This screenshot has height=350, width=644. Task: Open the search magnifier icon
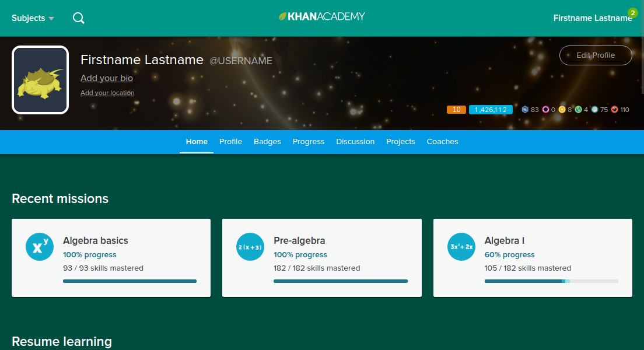pos(78,18)
